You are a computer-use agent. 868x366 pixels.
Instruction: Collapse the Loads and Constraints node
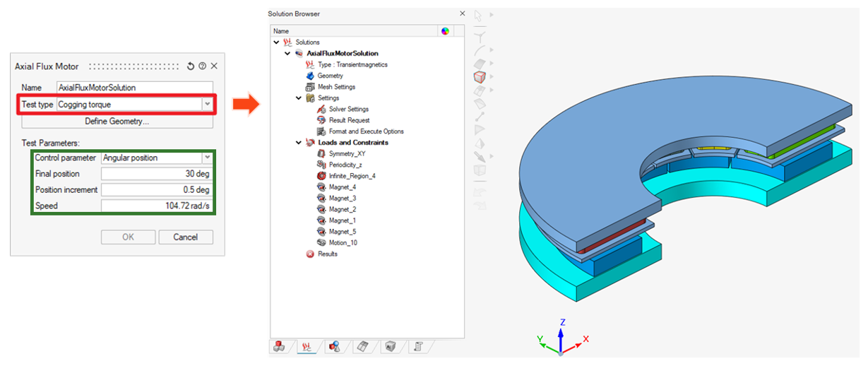(298, 143)
